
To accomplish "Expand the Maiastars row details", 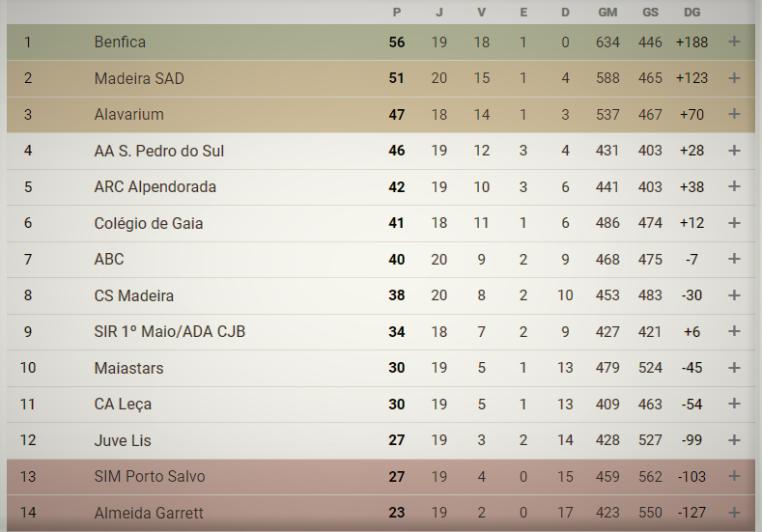I will click(734, 368).
